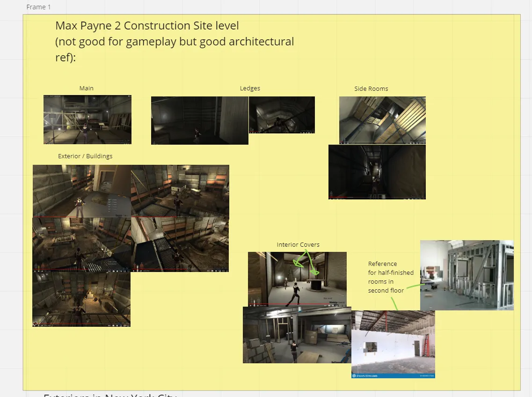The height and width of the screenshot is (397, 532).
Task: Click the "Reference for half-finished rooms" note
Action: coord(391,277)
